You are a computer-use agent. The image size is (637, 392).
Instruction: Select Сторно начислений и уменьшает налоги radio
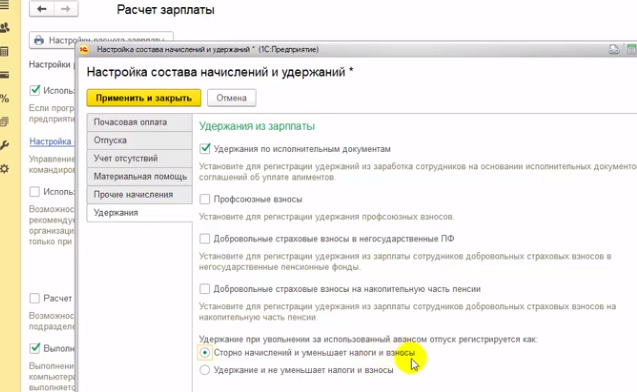coord(205,353)
